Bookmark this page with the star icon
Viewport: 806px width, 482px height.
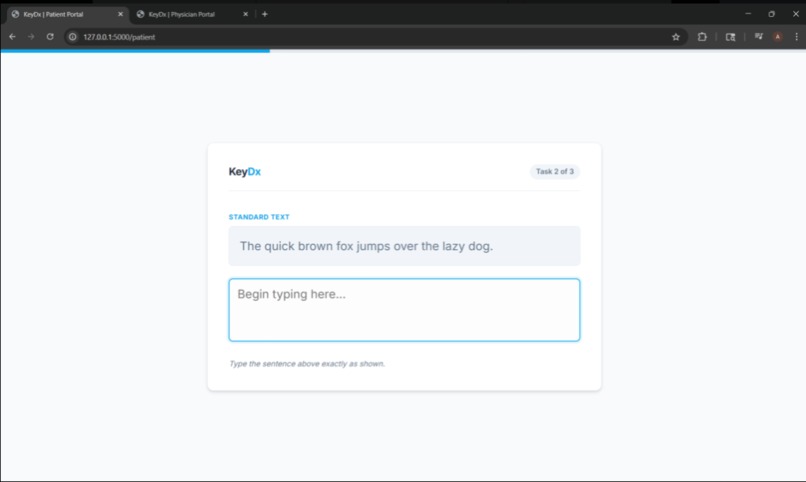click(x=675, y=37)
